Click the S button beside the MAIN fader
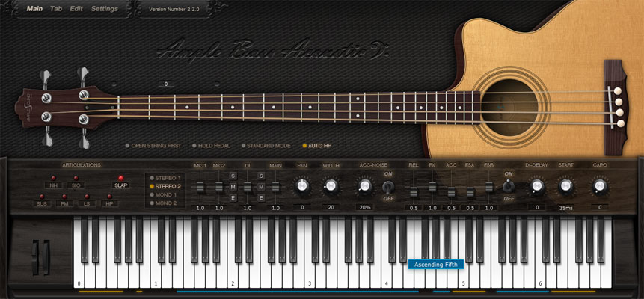The height and width of the screenshot is (299, 644). point(261,176)
